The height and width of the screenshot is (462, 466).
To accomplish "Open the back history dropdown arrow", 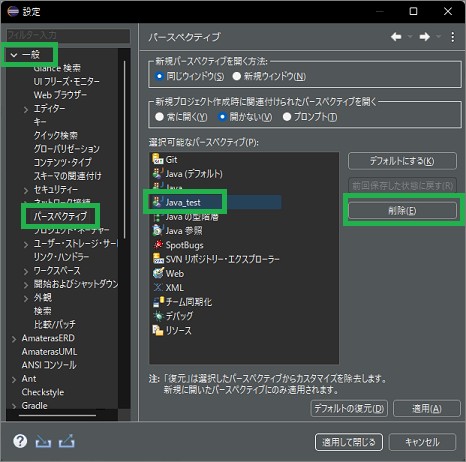I will click(x=410, y=37).
